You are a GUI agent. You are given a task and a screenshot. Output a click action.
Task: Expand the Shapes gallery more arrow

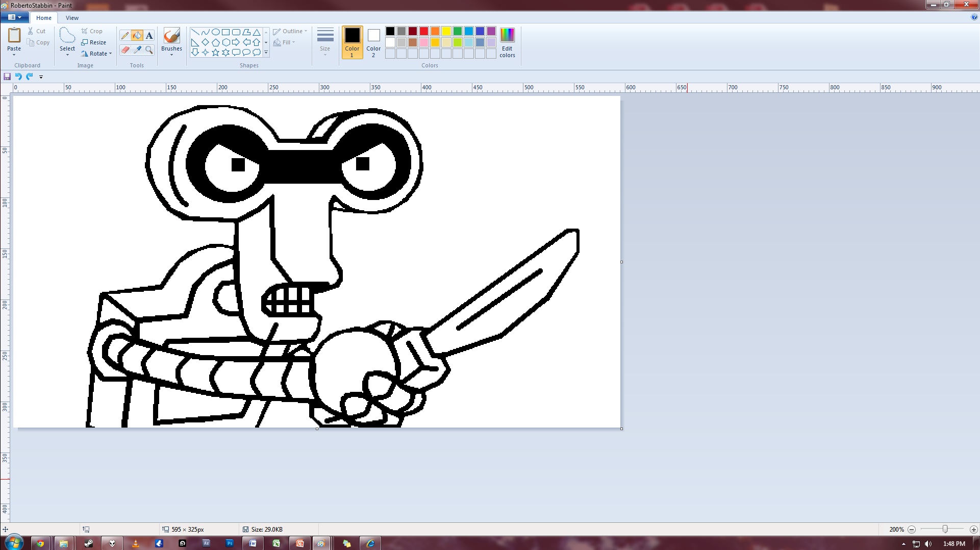point(266,53)
